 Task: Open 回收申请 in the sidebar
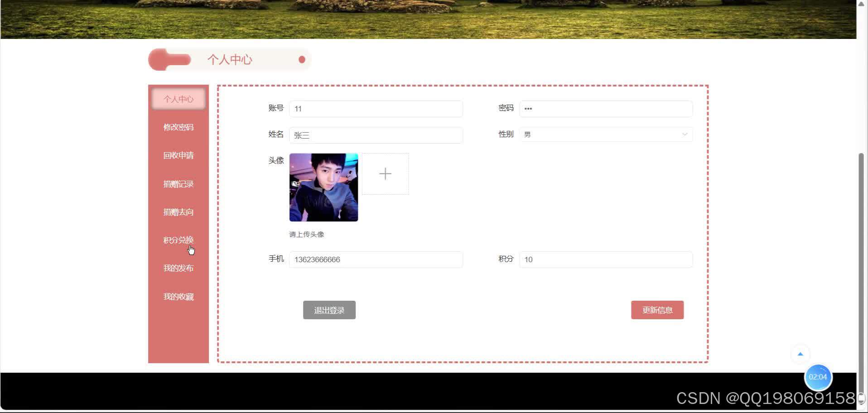178,155
